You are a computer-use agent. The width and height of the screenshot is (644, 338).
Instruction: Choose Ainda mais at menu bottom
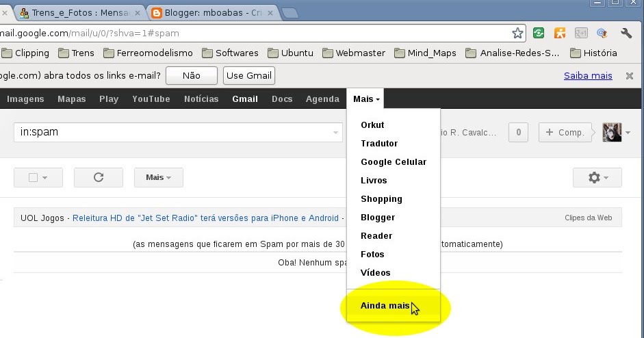(394, 306)
